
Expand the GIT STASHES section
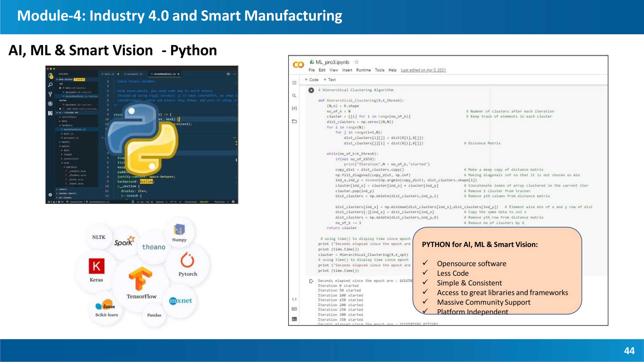click(64, 198)
